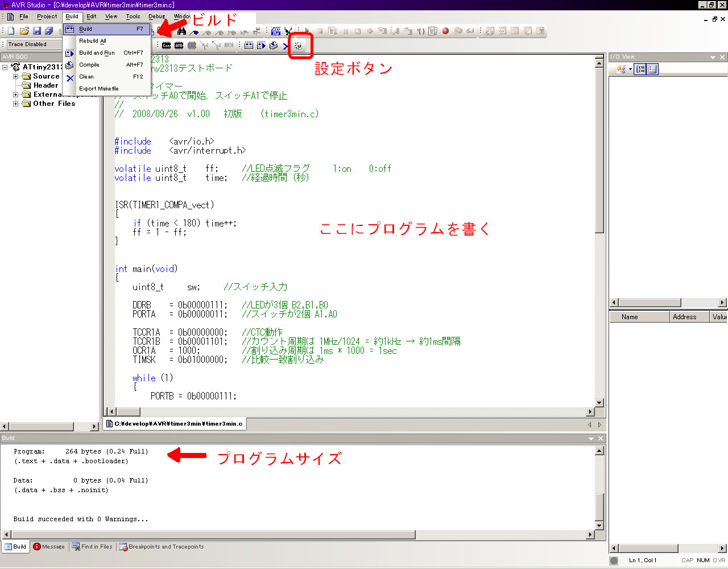
Task: Open the File menu
Action: pyautogui.click(x=23, y=17)
